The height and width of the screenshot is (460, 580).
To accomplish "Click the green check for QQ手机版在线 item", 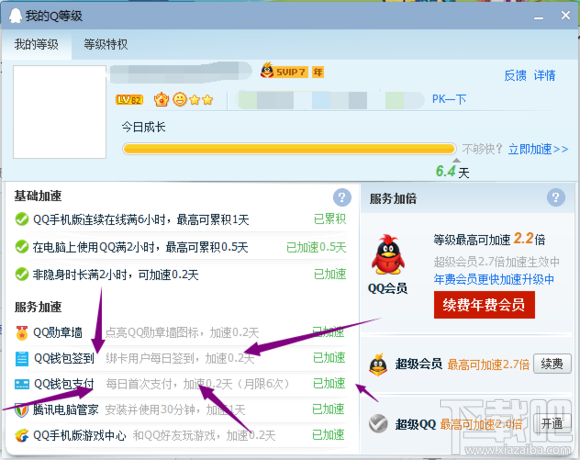I will pyautogui.click(x=22, y=219).
